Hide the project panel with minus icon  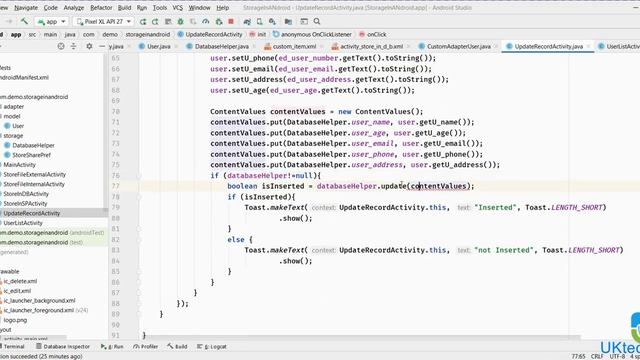point(102,47)
